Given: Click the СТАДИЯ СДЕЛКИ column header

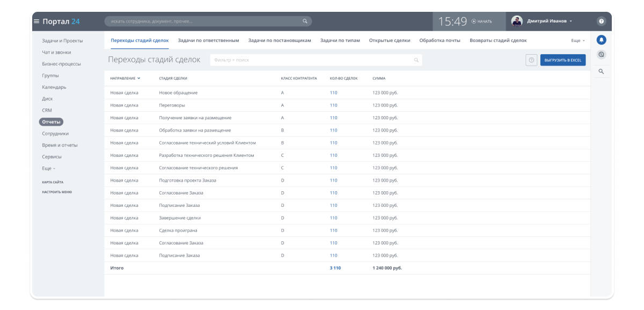Looking at the screenshot, I should coord(173,78).
